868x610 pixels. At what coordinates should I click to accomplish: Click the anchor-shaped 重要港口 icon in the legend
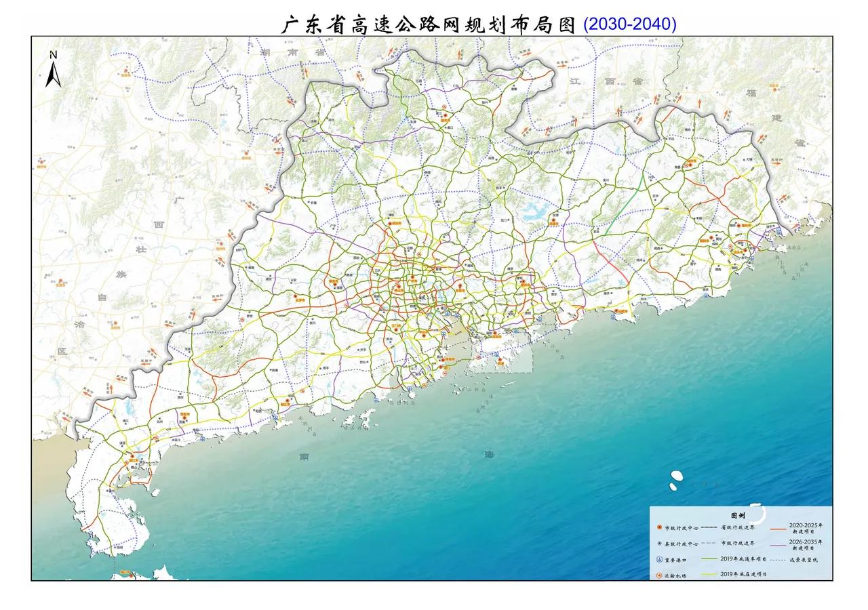point(659,559)
